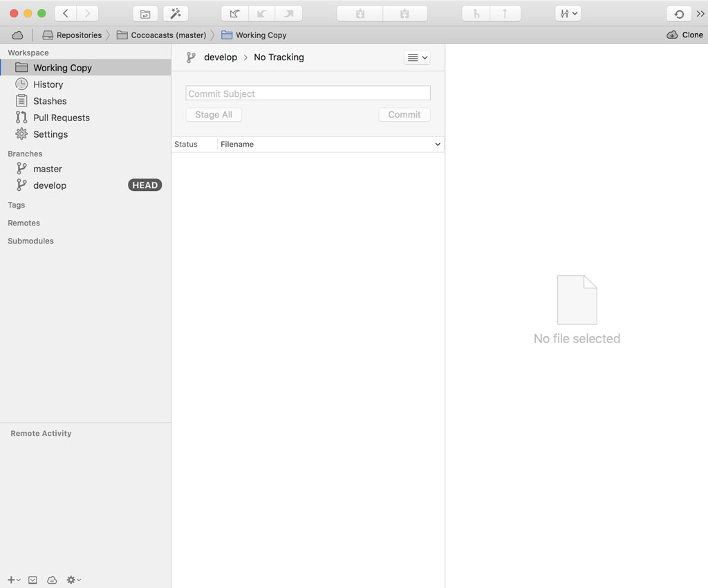Click the Quick Actions magic wand icon
This screenshot has width=708, height=588.
pyautogui.click(x=176, y=14)
